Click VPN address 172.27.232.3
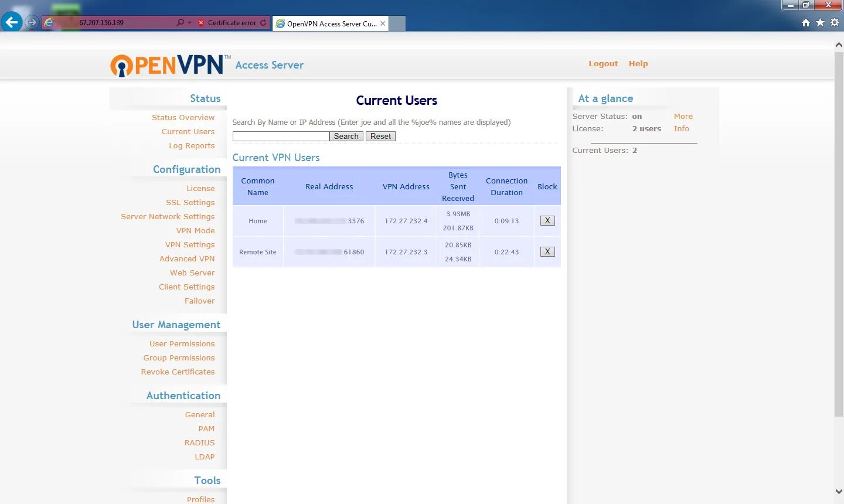Screen dimensions: 844x504 pyautogui.click(x=406, y=252)
